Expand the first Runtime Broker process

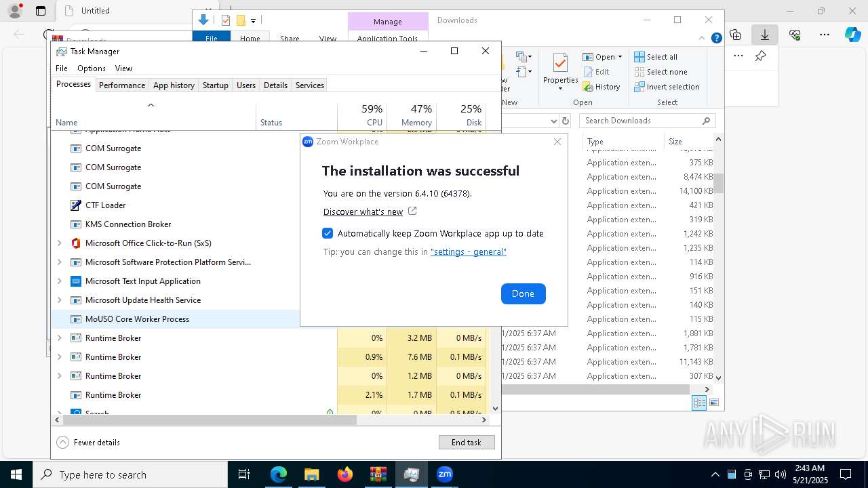60,338
